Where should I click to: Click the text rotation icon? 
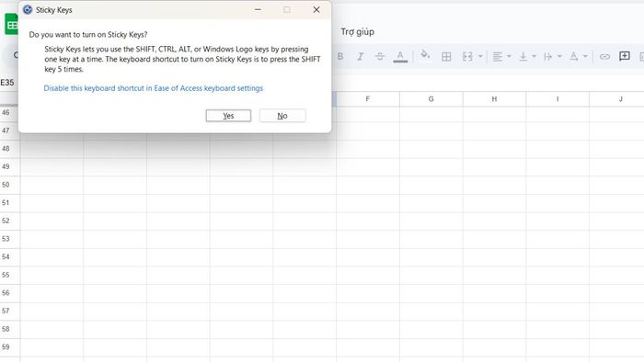click(574, 57)
